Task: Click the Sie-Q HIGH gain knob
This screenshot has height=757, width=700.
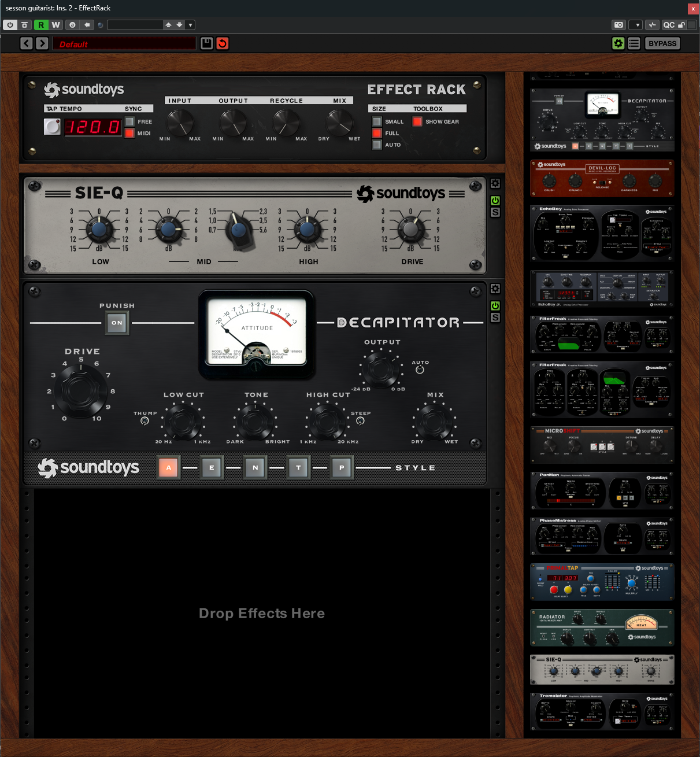Action: click(307, 230)
